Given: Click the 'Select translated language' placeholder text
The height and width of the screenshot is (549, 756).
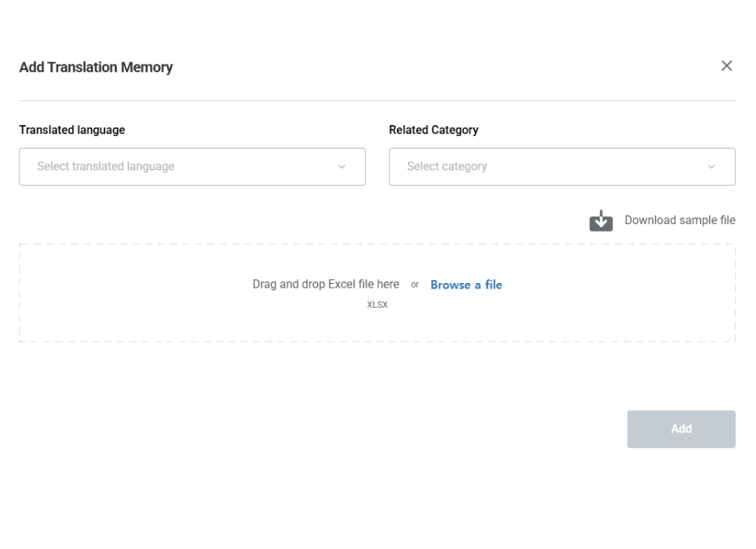Looking at the screenshot, I should (x=106, y=166).
